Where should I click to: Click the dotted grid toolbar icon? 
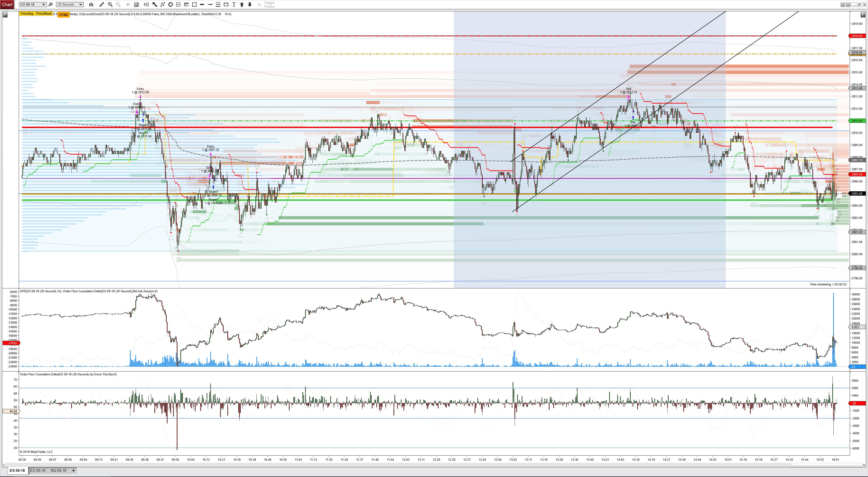(146, 4)
